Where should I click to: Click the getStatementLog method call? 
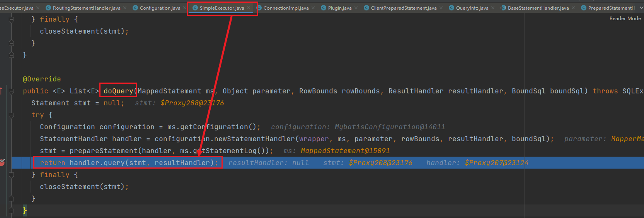(x=223, y=151)
